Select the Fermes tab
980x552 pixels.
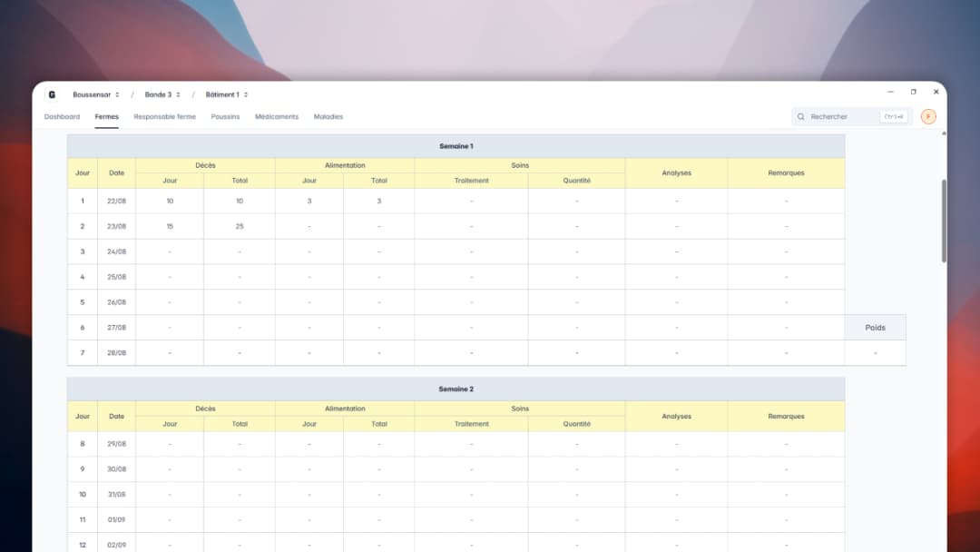[x=106, y=116]
